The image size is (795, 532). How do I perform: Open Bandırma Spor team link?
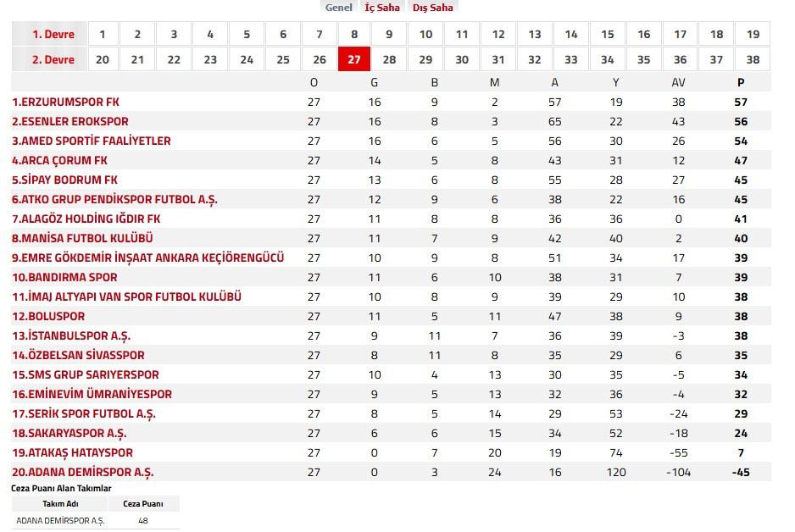click(64, 277)
